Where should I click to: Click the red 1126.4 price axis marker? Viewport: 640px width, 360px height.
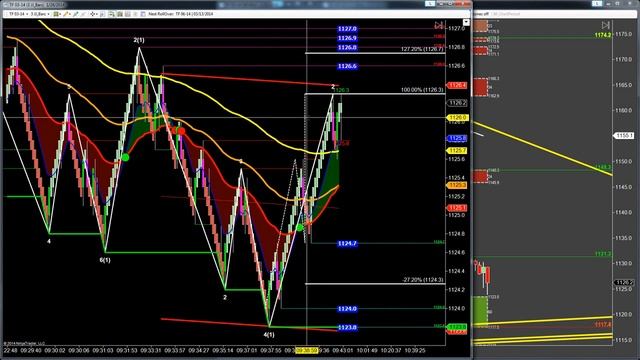[457, 85]
